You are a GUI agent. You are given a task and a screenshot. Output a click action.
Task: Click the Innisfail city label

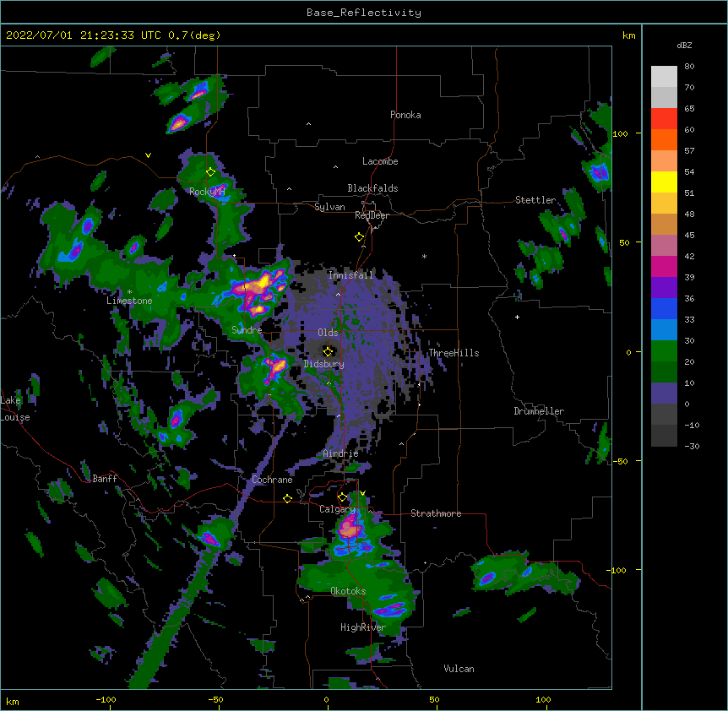pyautogui.click(x=350, y=275)
